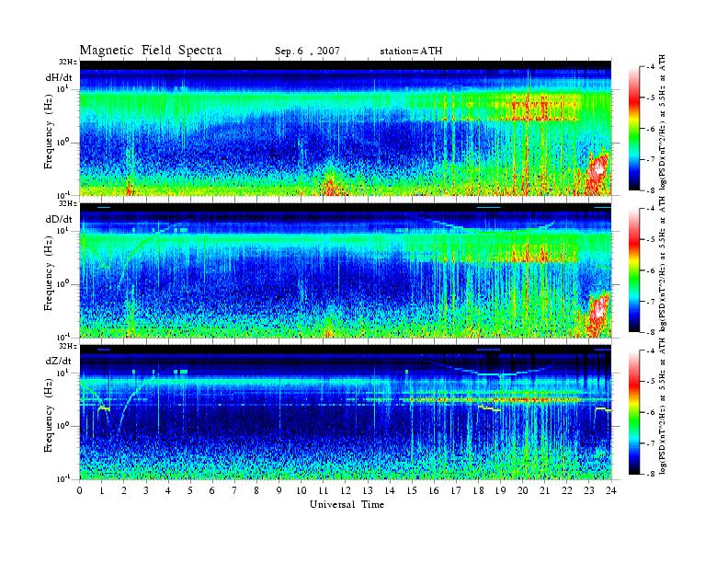The width and height of the screenshot is (728, 563).
Task: Select the dD/dt panel label
Action: click(59, 219)
